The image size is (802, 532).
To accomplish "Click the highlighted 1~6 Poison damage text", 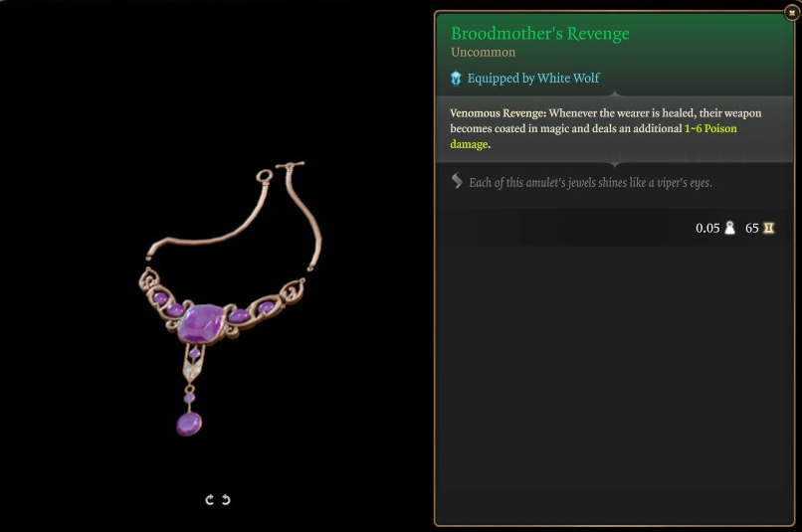I will (593, 136).
